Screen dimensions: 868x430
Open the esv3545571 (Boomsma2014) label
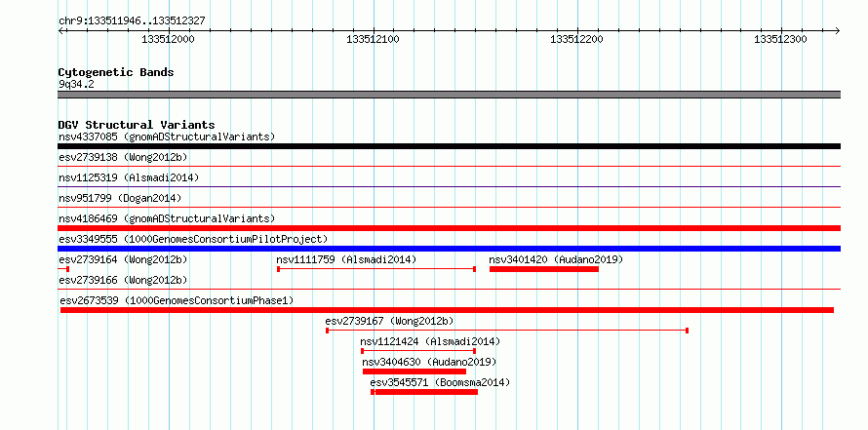point(440,382)
